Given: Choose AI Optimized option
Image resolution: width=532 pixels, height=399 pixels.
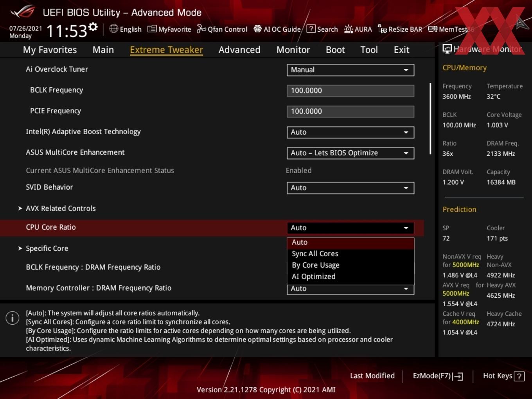Looking at the screenshot, I should tap(350, 277).
